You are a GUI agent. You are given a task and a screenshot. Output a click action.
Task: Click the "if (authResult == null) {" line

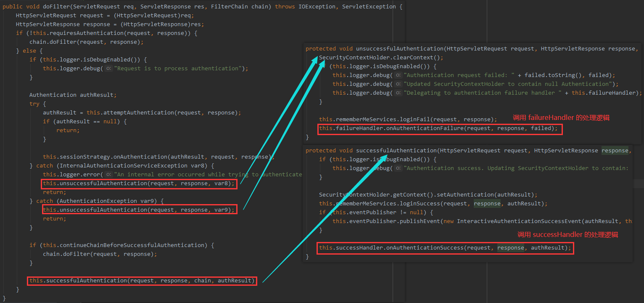[85, 122]
